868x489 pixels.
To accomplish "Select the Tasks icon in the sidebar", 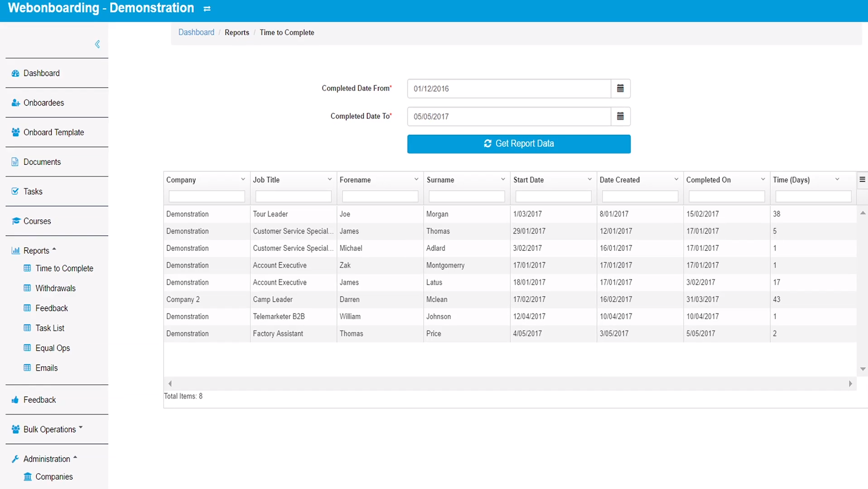I will pyautogui.click(x=15, y=191).
